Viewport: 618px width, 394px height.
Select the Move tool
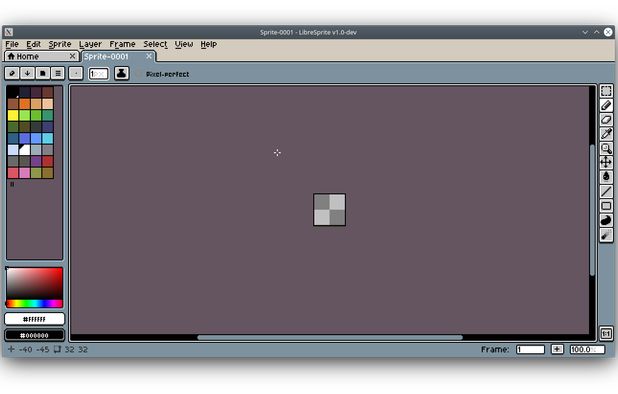pos(606,162)
